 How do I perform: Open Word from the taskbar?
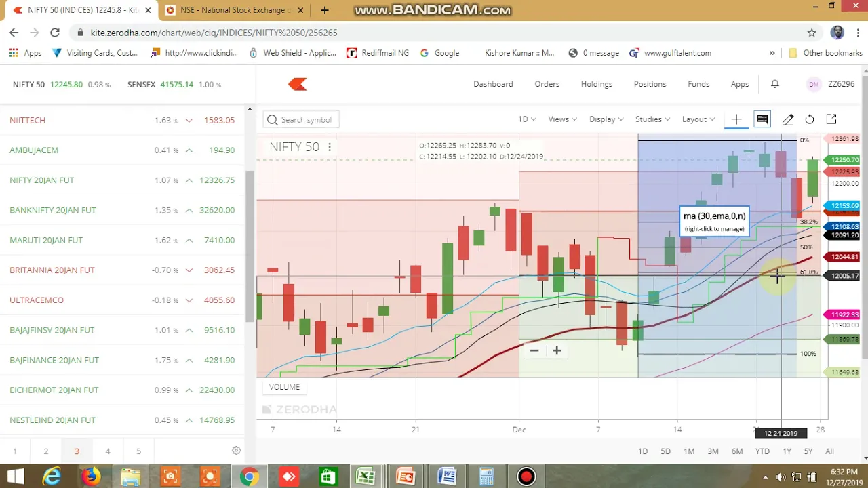point(446,476)
